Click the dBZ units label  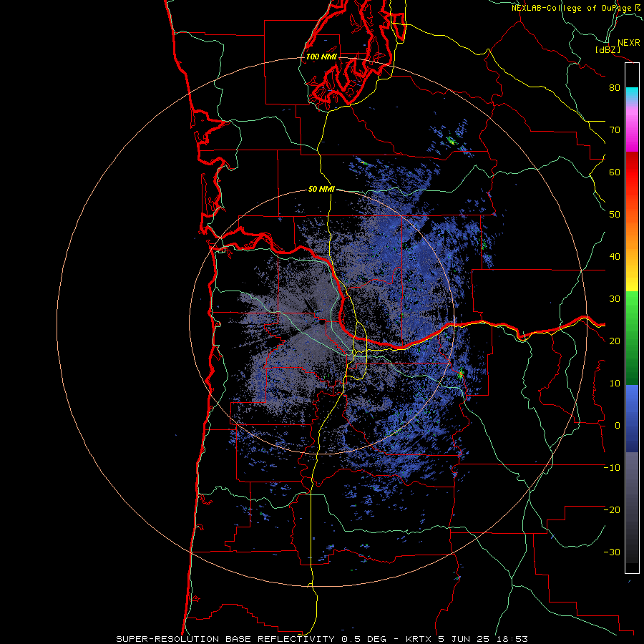coord(608,49)
